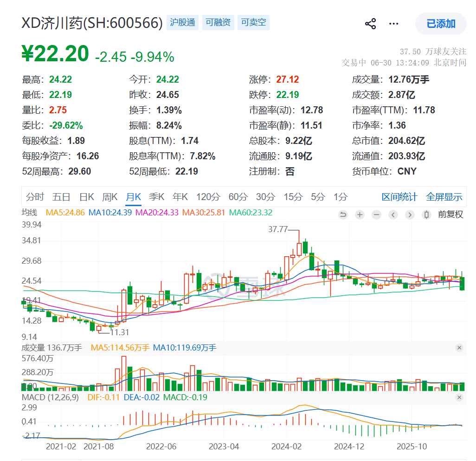Select the 120分 interval tab
This screenshot has height=461, width=476.
coord(208,197)
